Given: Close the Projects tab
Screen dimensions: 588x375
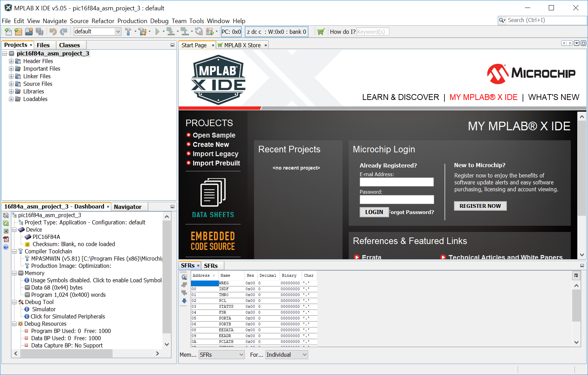Looking at the screenshot, I should 31,45.
